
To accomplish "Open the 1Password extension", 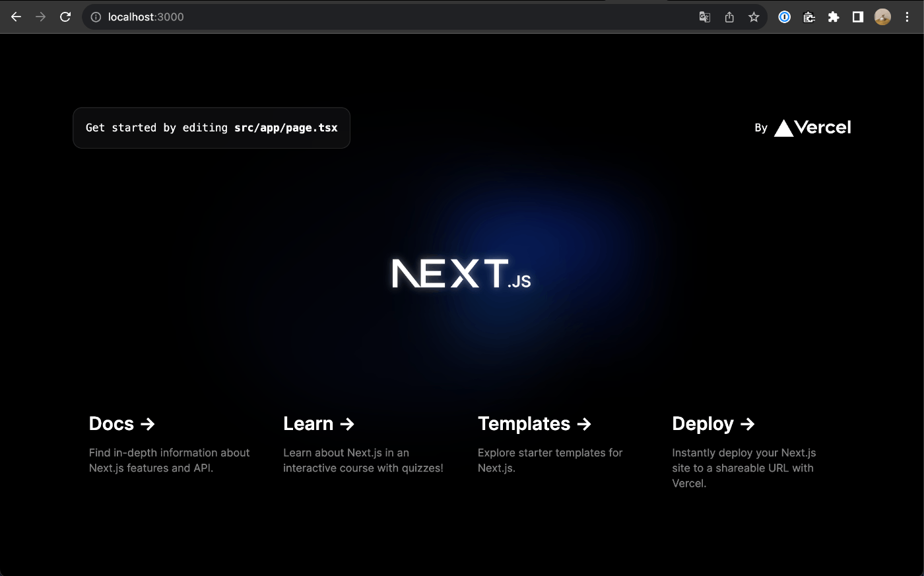I will point(785,17).
